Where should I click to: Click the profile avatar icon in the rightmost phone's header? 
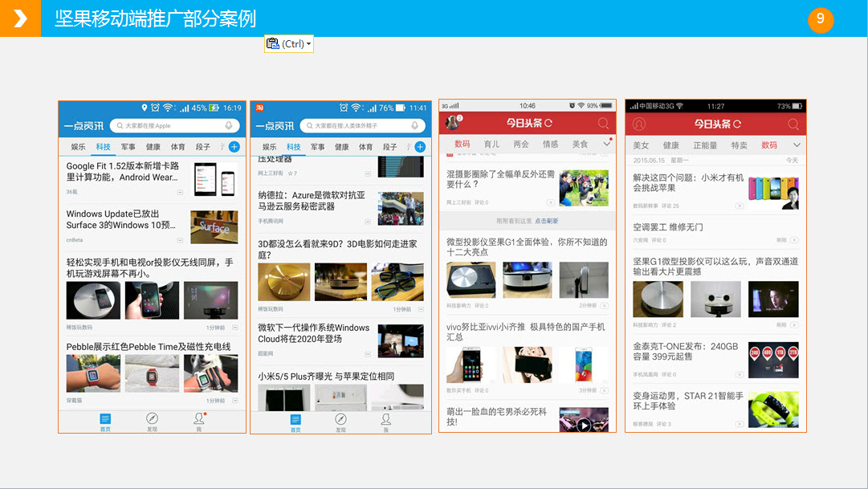639,124
